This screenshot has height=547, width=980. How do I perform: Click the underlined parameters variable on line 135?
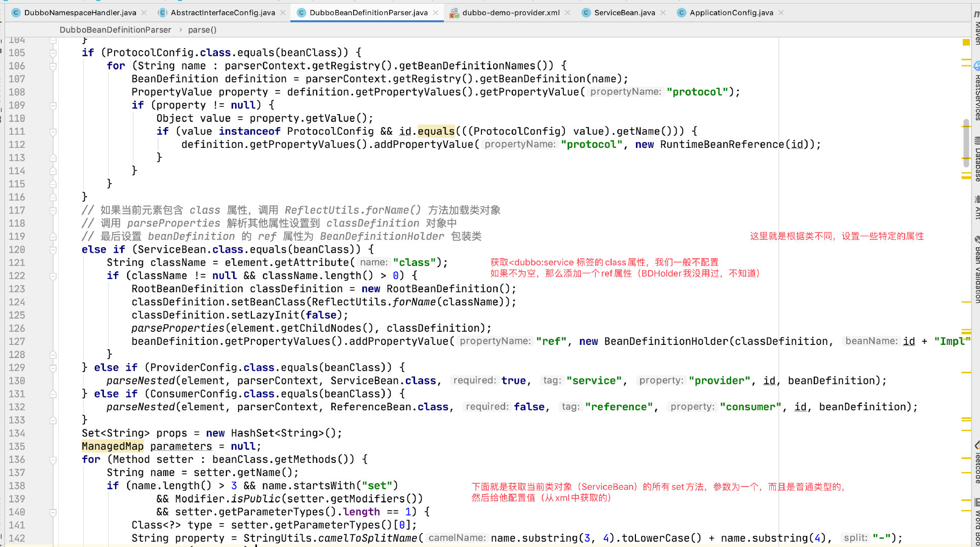coord(181,447)
